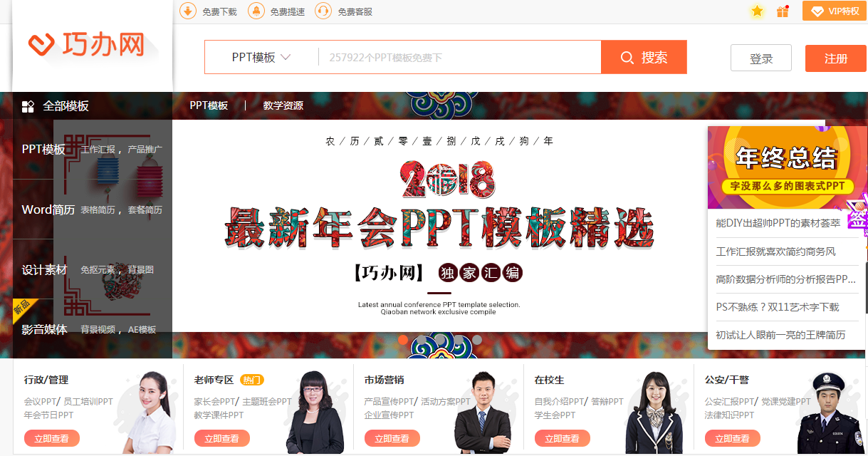
Task: Open the 教学资源 navigation tab
Action: click(283, 105)
